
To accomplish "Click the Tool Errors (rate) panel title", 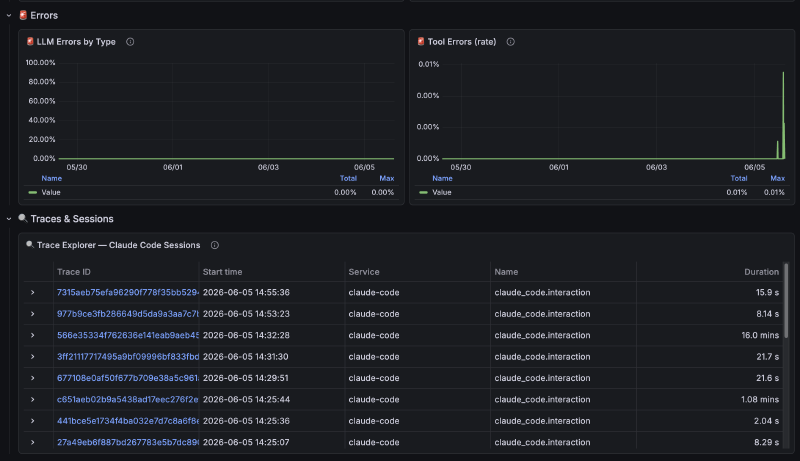I will point(462,42).
